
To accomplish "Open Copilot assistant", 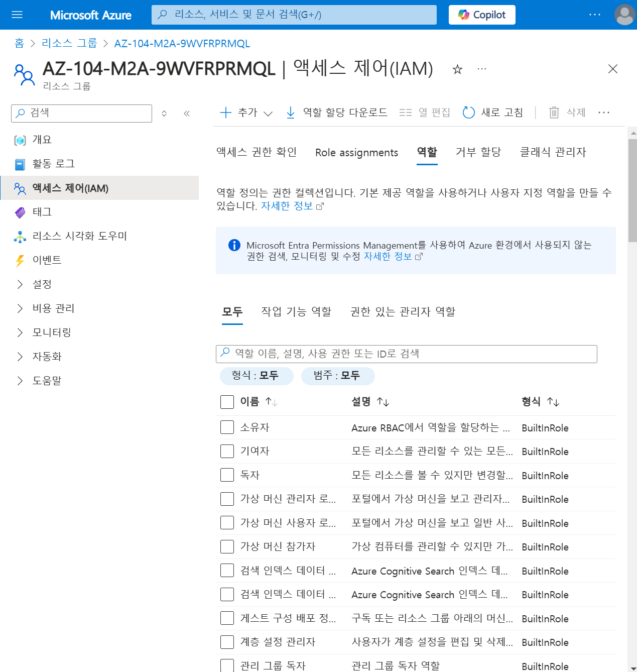I will (x=482, y=15).
